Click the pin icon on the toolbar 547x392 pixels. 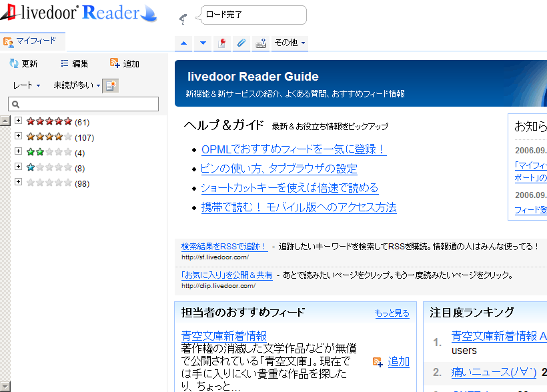(221, 43)
